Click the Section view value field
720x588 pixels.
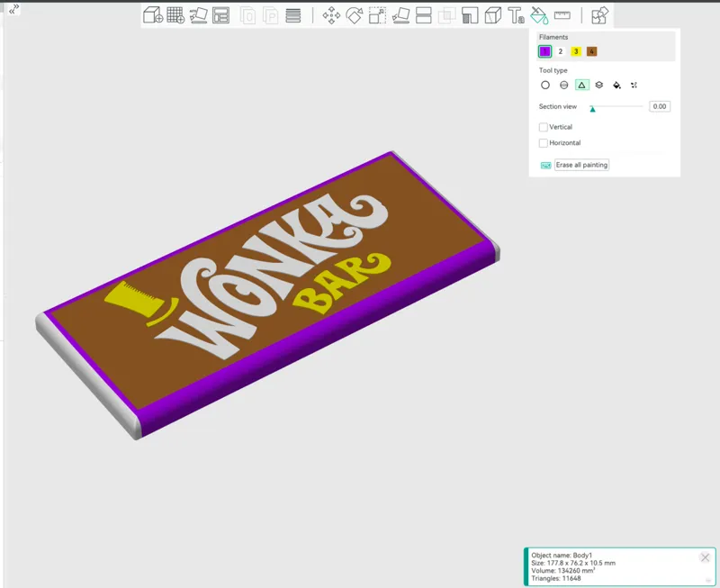(x=660, y=106)
